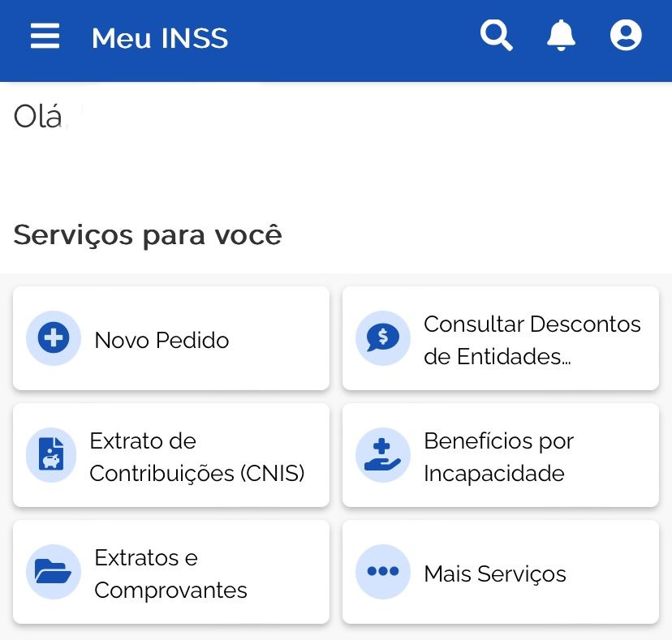Click the dollar speech bubble icon
The height and width of the screenshot is (640, 672).
pos(383,338)
